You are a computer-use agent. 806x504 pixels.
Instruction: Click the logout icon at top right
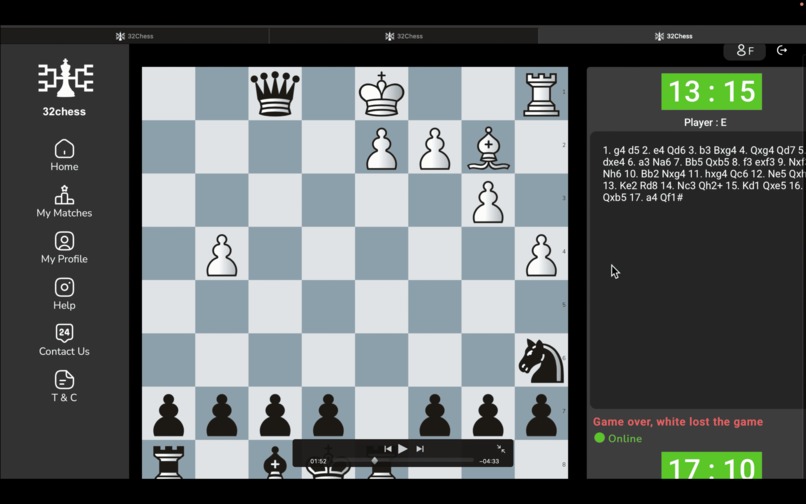point(782,50)
